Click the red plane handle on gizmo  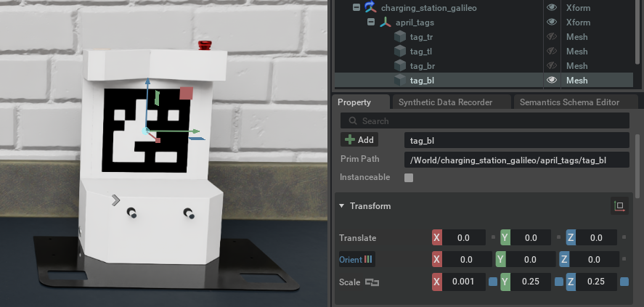click(186, 93)
